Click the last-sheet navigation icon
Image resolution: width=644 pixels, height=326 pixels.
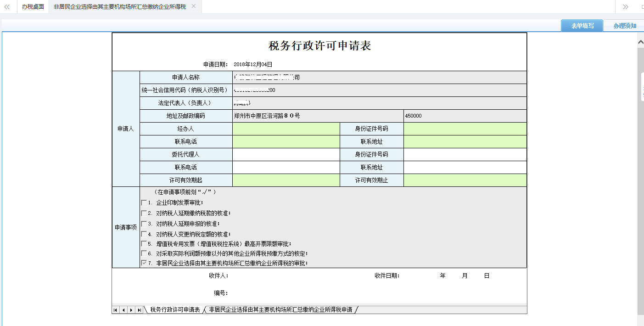(x=139, y=310)
